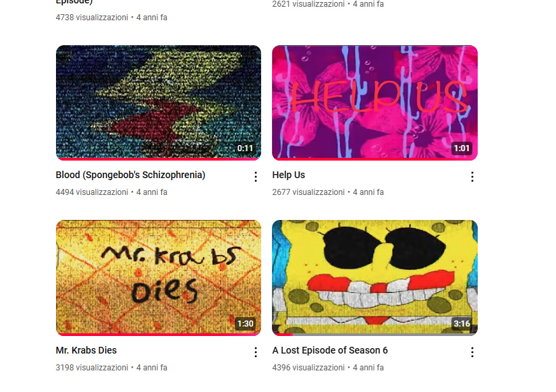
Task: Click the 3:16 duration badge on SpongeBob thumbnail
Action: 462,324
